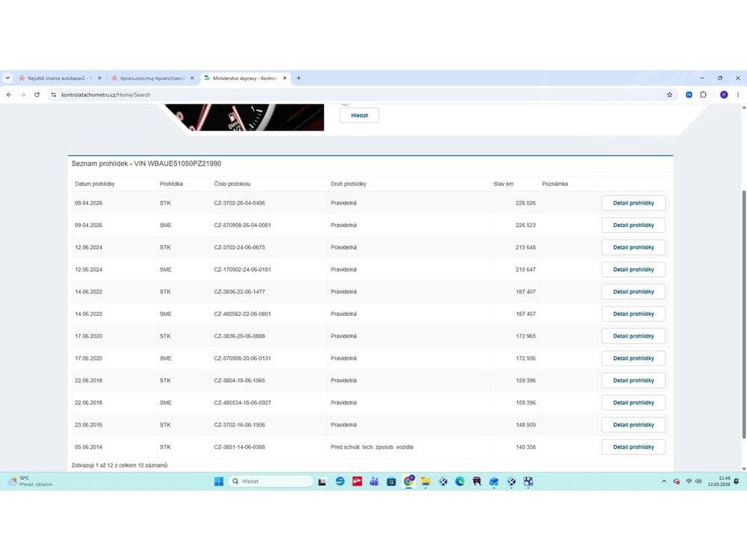Screen dimensions: 747x560
Task: Close the Největší inzerce autobazarů tab
Action: click(99, 78)
